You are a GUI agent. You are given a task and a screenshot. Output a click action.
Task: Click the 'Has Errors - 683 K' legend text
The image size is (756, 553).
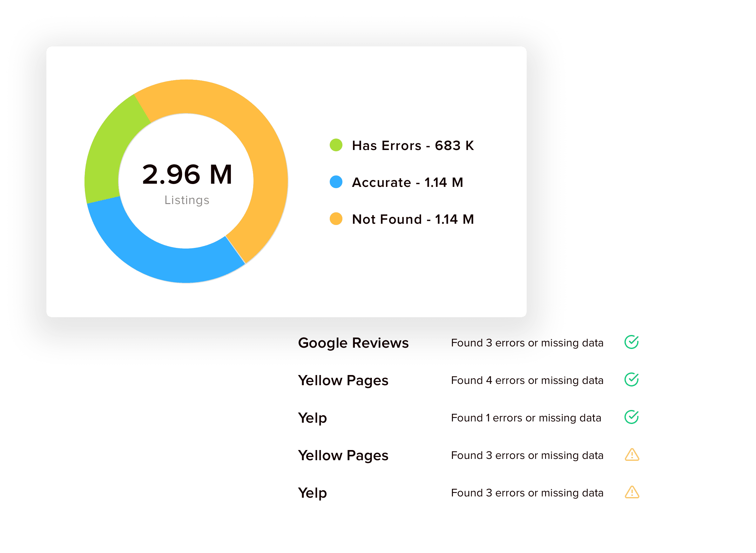pos(413,146)
